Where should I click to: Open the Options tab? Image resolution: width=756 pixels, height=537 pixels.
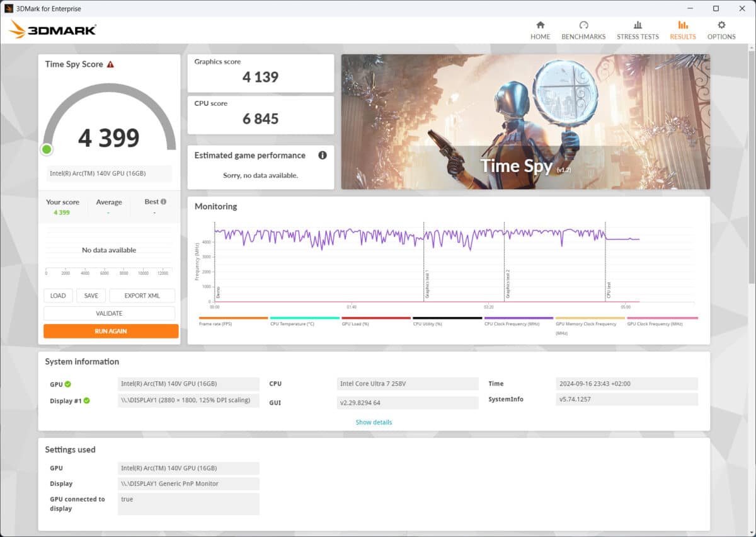(x=721, y=30)
